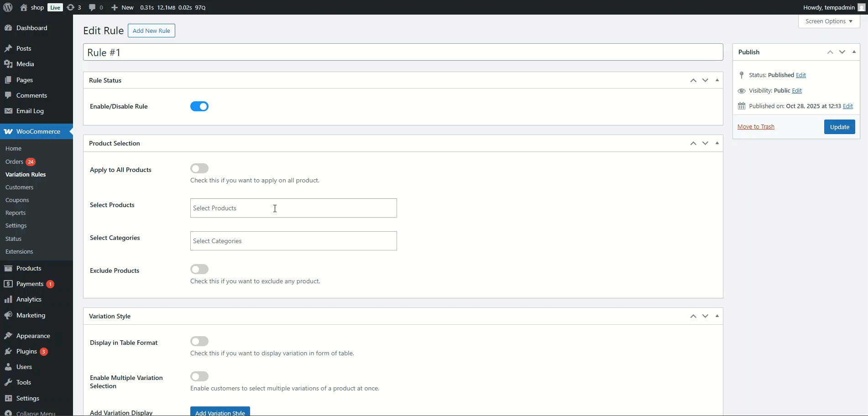Enable the Exclude Products switch

[199, 269]
